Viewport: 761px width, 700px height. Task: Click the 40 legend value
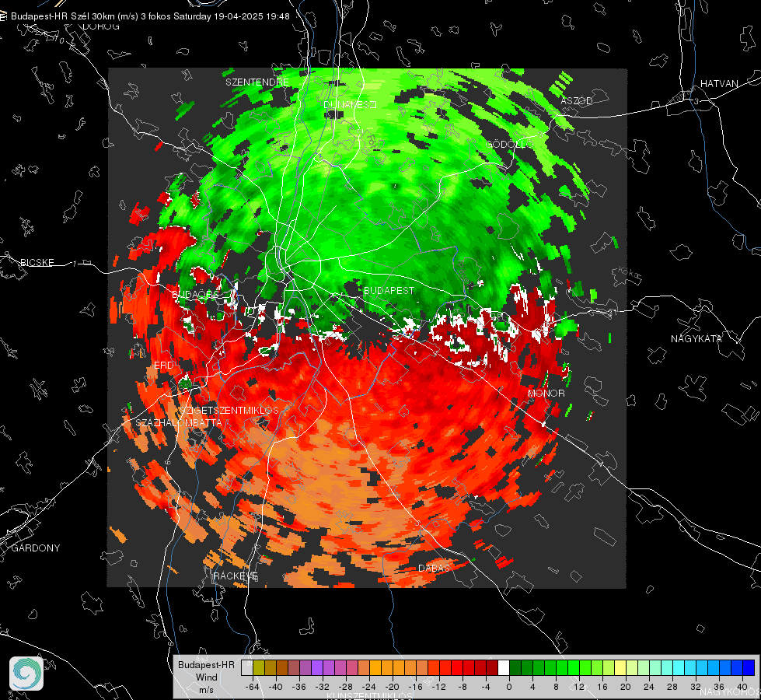742,687
